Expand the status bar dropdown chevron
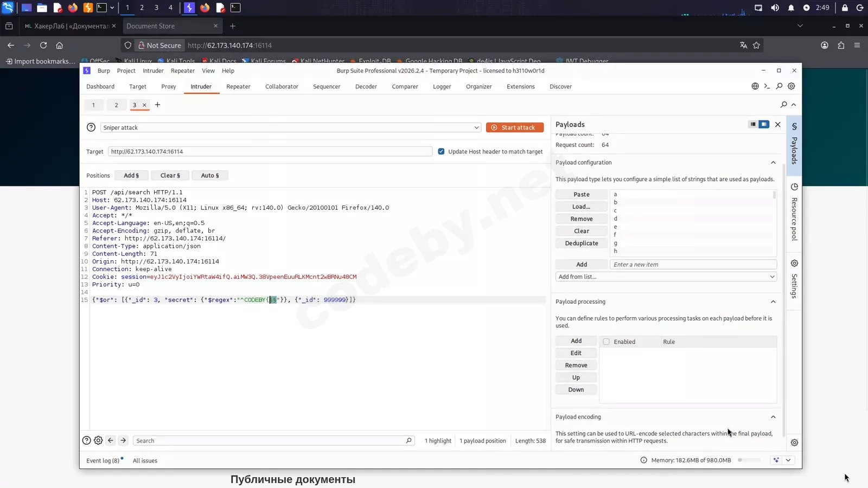868x488 pixels. [788, 460]
